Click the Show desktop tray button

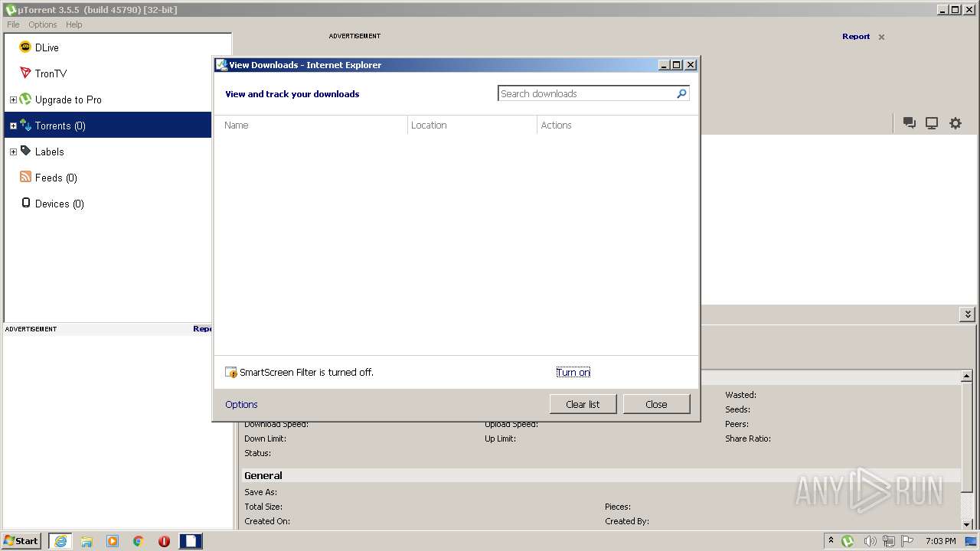[x=971, y=541]
